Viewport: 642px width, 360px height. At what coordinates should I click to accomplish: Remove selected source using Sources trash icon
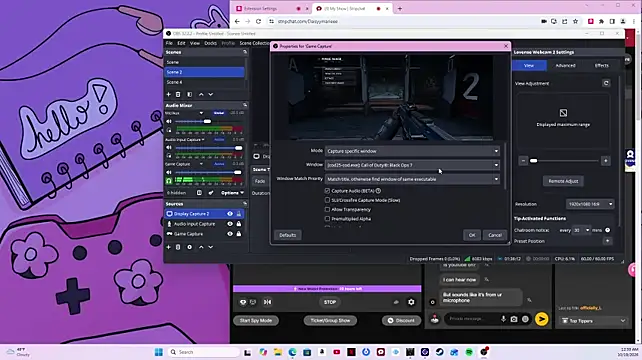tap(178, 247)
